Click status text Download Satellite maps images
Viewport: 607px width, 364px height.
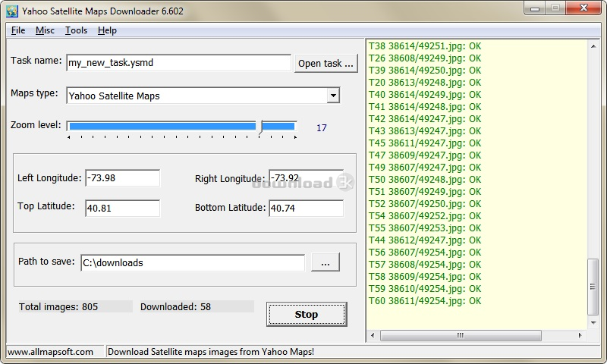pyautogui.click(x=211, y=352)
